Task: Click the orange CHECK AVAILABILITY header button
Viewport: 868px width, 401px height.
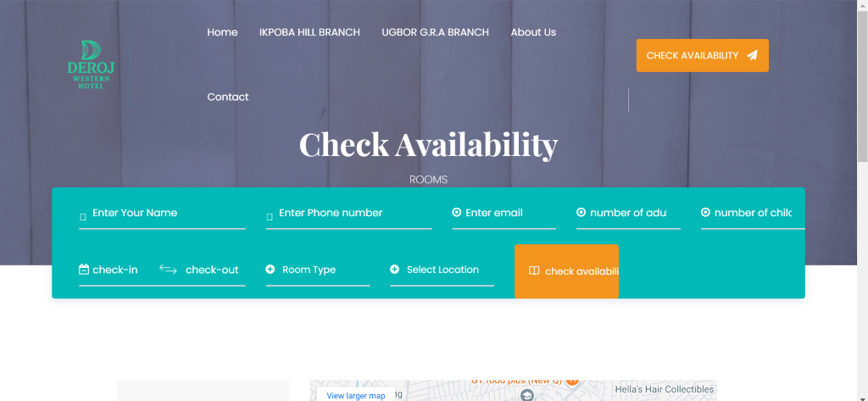Action: 703,55
